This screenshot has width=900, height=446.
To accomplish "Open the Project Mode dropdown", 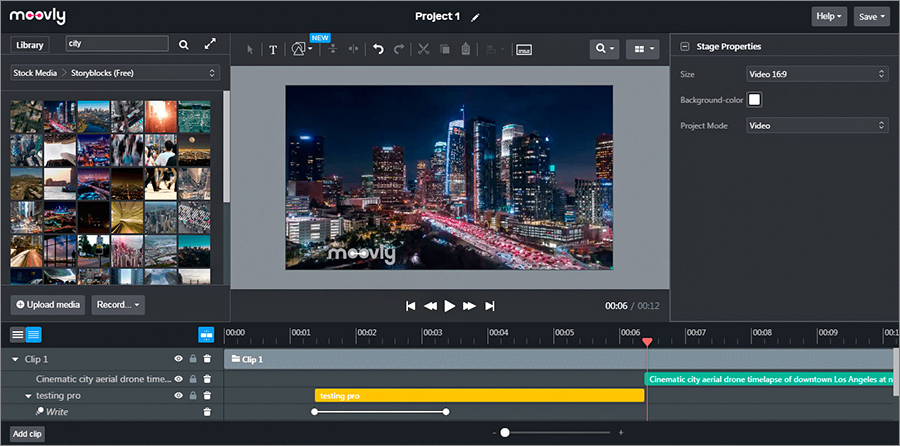I will pyautogui.click(x=817, y=125).
